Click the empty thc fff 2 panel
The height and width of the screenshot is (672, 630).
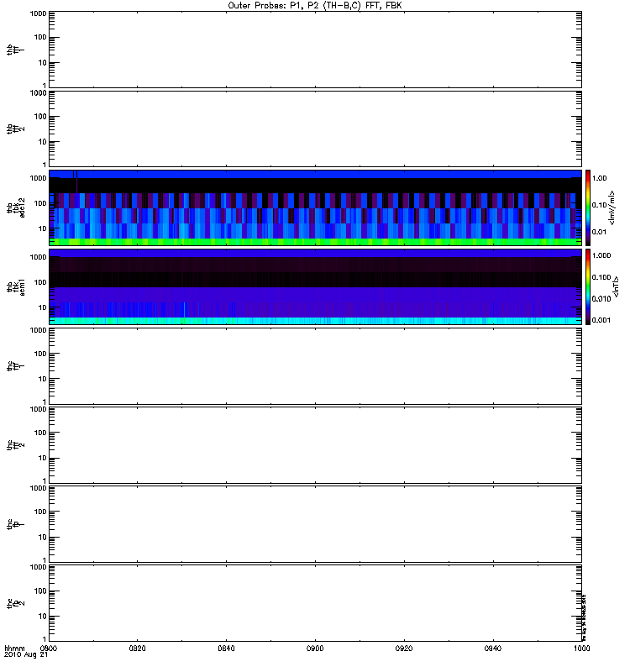coord(315,444)
